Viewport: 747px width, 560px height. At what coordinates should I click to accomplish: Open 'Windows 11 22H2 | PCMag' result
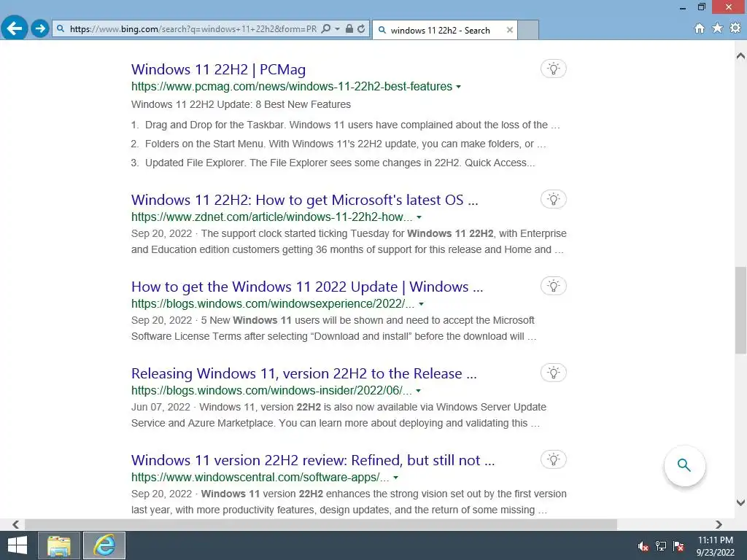click(x=218, y=69)
